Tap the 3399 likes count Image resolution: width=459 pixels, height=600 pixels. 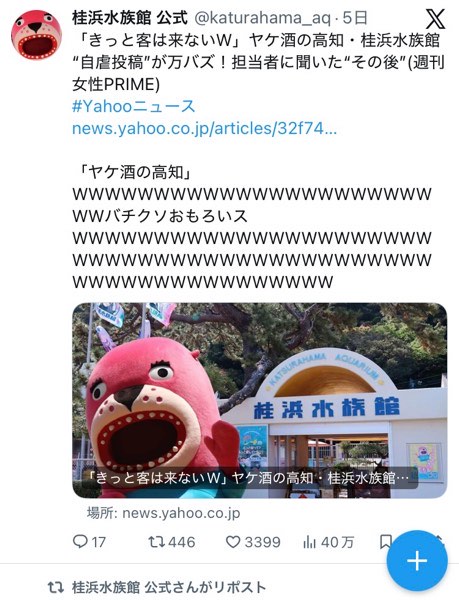262,542
